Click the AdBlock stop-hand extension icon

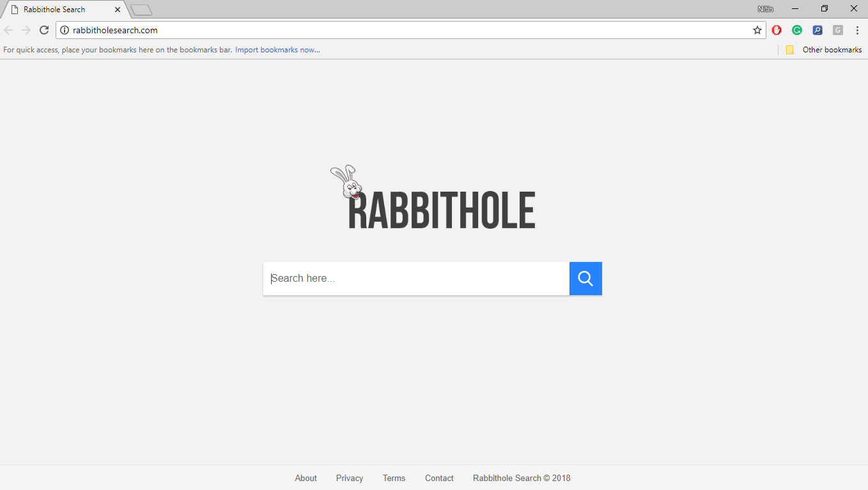click(x=777, y=29)
